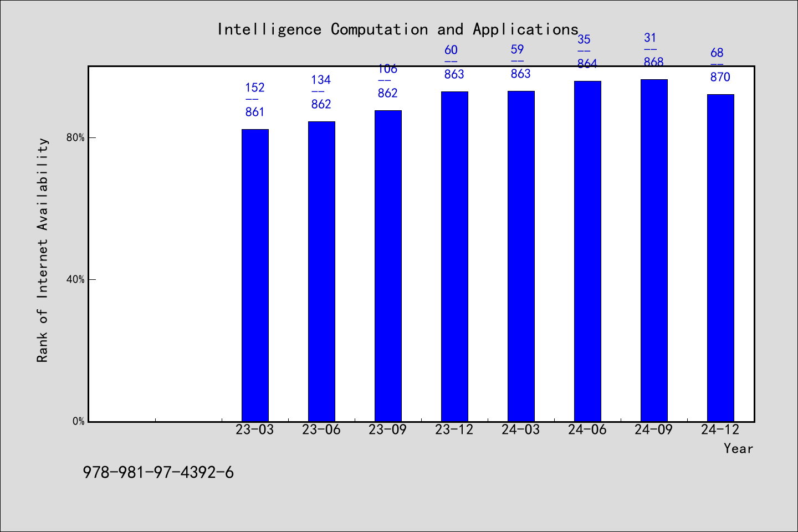The image size is (798, 532).
Task: Click rank value 59 above 24-03 bar
Action: 518,49
